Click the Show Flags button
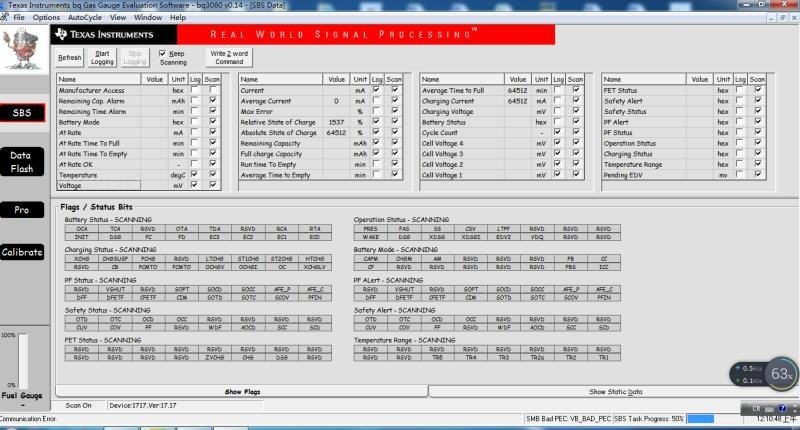The width and height of the screenshot is (800, 430). (242, 392)
